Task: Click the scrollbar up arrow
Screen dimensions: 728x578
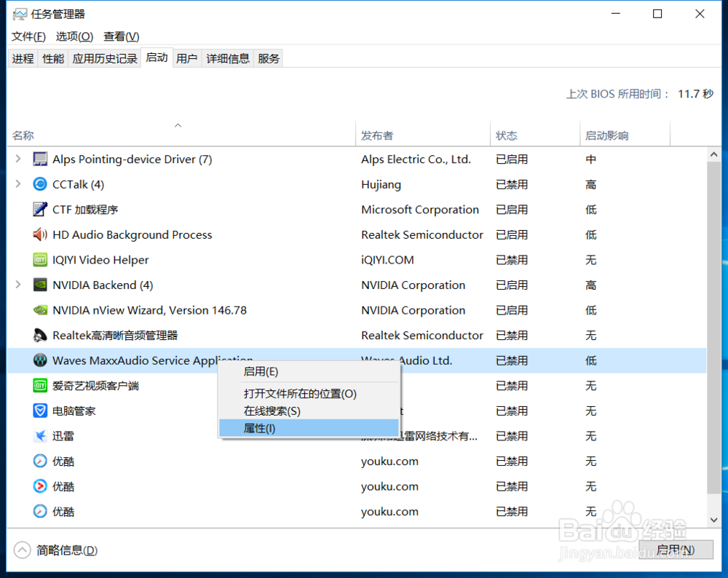Action: pos(714,154)
